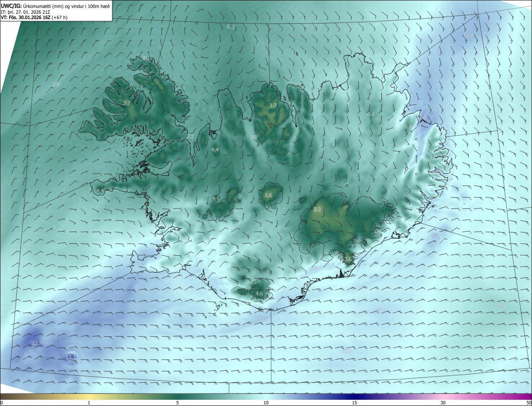The height and width of the screenshot is (406, 532).
Task: Click the 3.6 value on Hofsjökull glacier
Action: pos(268,195)
